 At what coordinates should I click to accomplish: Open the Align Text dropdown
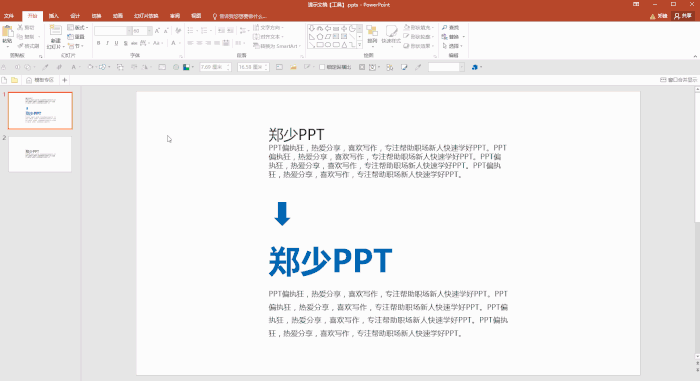point(268,37)
